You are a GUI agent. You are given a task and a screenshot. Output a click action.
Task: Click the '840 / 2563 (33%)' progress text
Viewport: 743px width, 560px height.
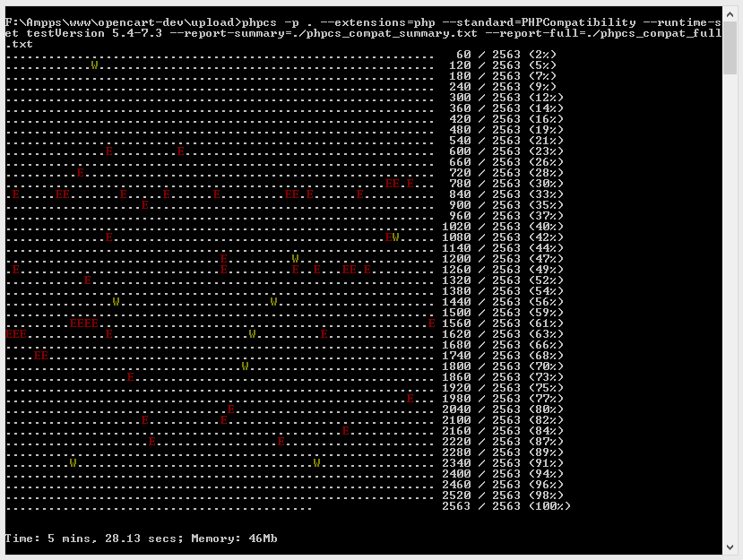[x=506, y=194]
